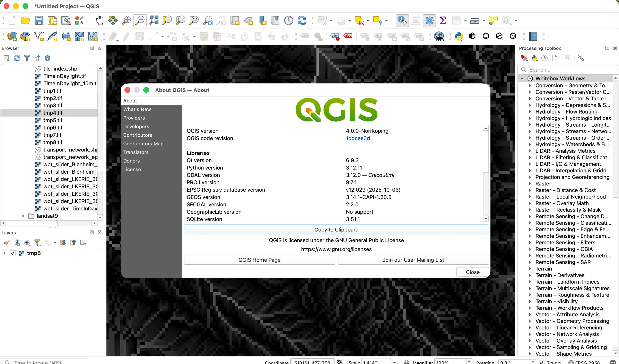Switch to the Providers tab

pos(134,118)
